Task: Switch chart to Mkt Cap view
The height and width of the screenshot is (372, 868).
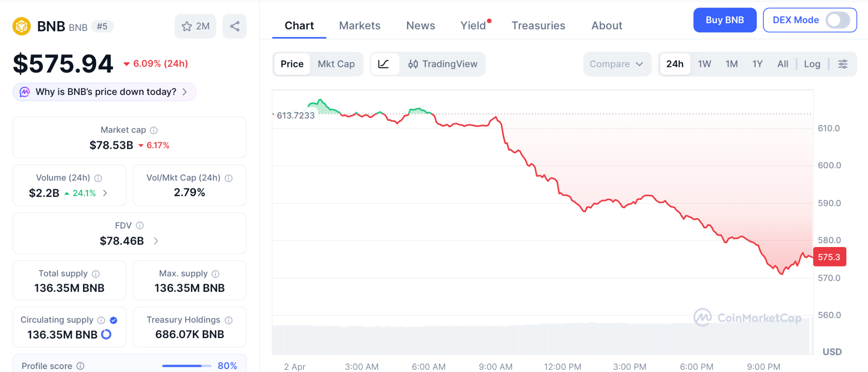Action: [336, 64]
